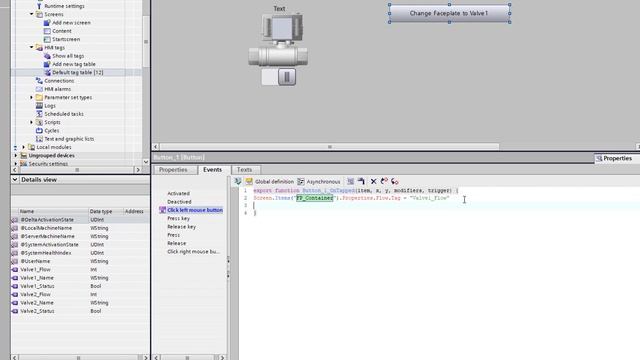Select the @LocalMachineName tag row

click(80, 228)
